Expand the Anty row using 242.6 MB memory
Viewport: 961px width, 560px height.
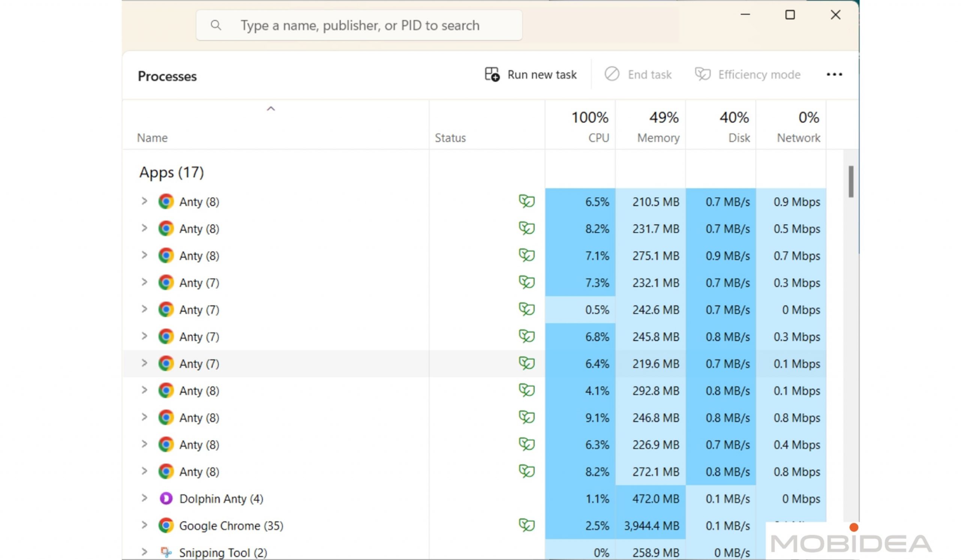click(x=144, y=309)
